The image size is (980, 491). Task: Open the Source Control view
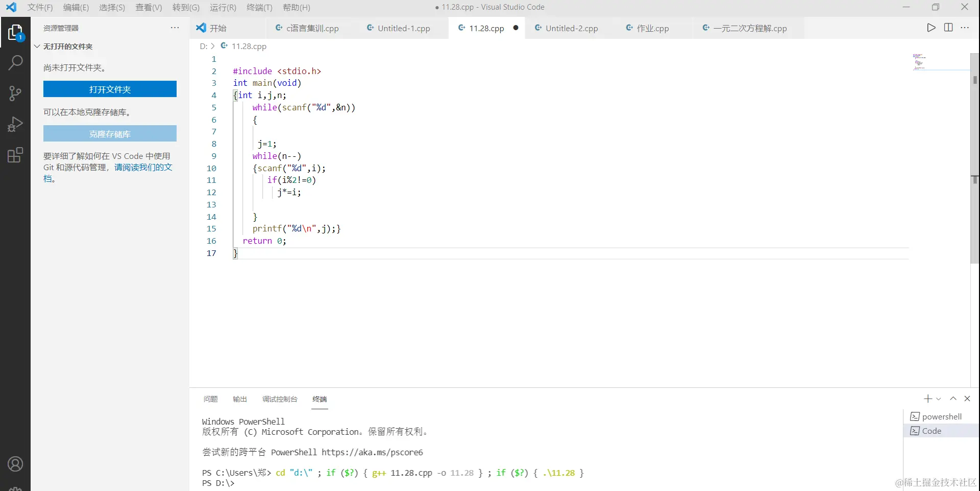15,93
